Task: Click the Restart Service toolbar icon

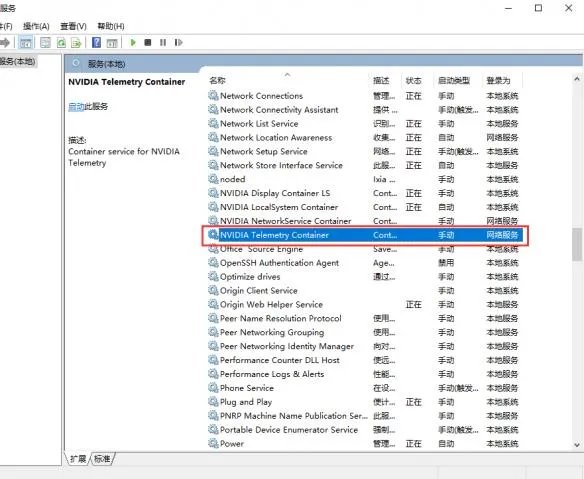Action: point(178,42)
